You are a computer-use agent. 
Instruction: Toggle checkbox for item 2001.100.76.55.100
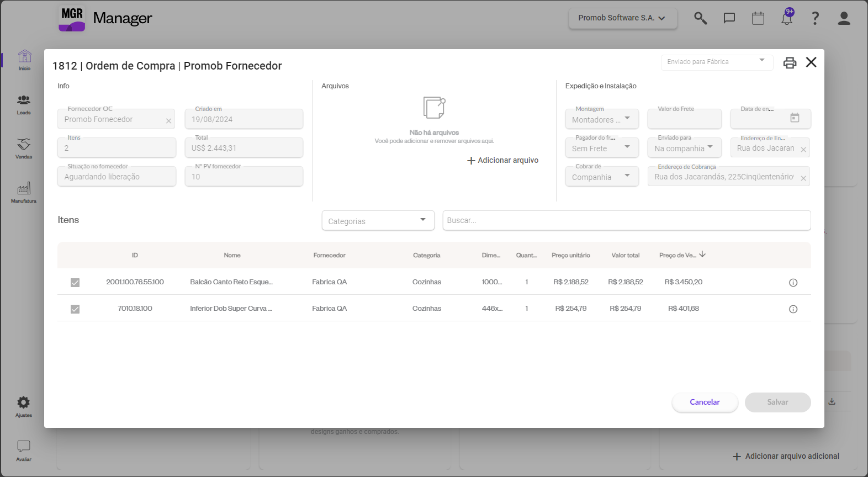75,283
